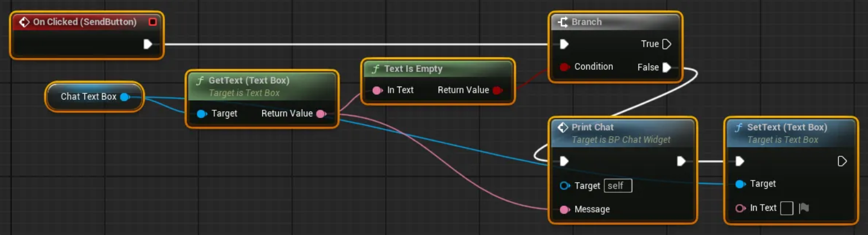Click the Print Chat exec input pin
This screenshot has width=868, height=235.
tap(564, 161)
